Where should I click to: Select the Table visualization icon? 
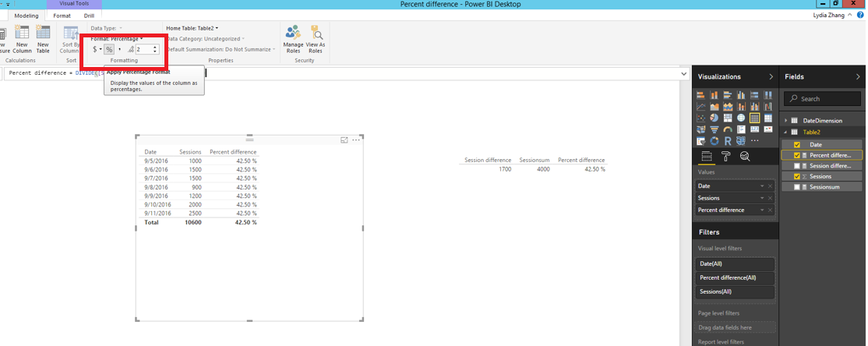pyautogui.click(x=754, y=118)
